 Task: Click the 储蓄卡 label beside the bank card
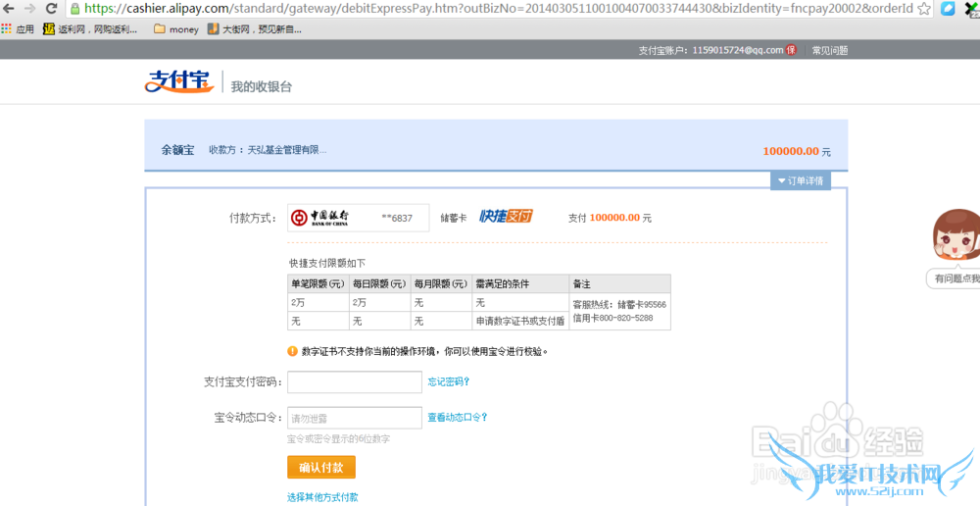(454, 218)
